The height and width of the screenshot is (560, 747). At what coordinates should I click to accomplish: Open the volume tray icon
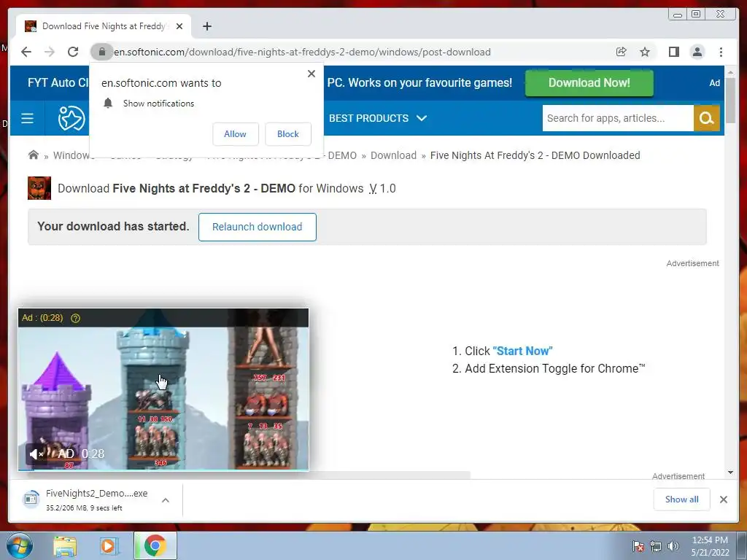click(x=673, y=545)
